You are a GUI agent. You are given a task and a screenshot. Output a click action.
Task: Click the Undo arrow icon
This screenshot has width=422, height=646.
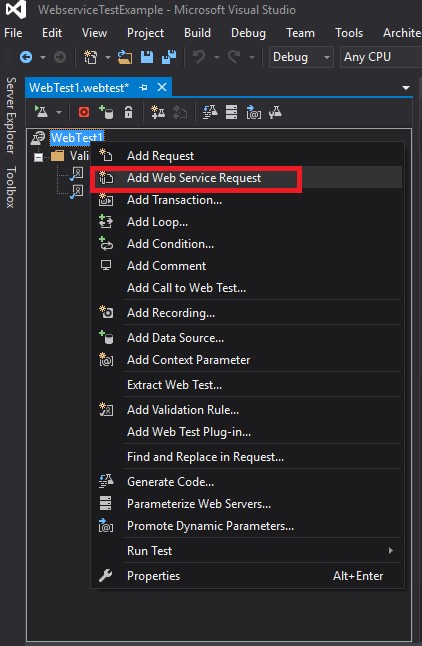pos(199,57)
